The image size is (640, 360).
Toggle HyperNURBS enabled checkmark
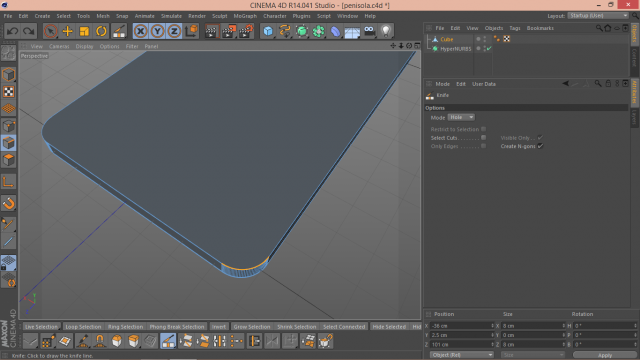pyautogui.click(x=489, y=49)
